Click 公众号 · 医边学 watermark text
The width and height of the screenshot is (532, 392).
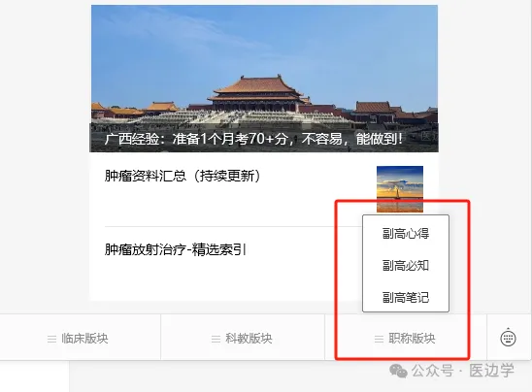click(x=463, y=371)
